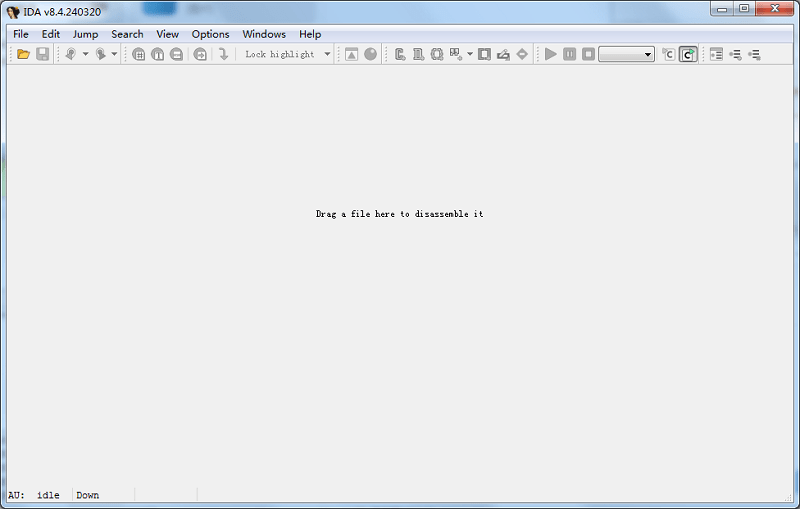Open the Options menu
800x509 pixels.
coord(210,34)
